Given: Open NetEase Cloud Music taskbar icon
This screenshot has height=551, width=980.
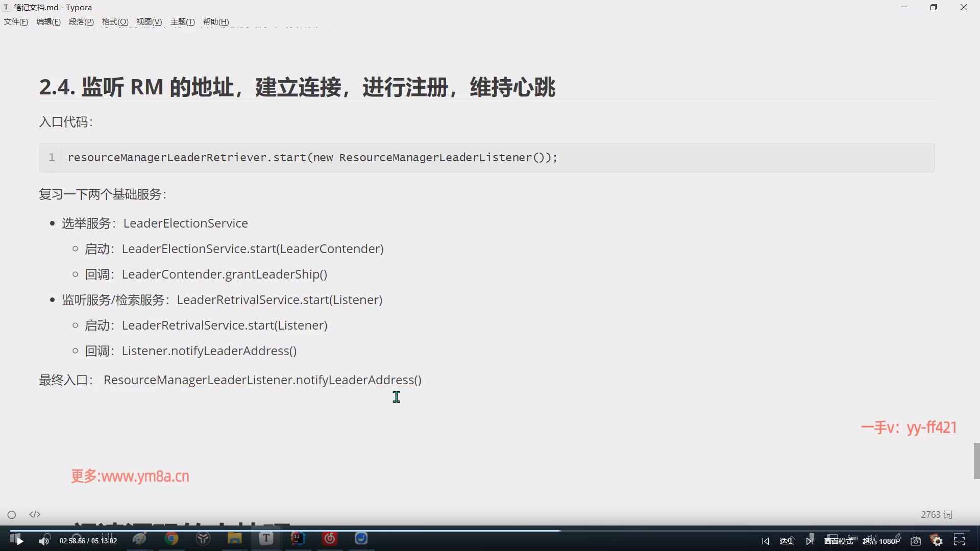Looking at the screenshot, I should [330, 539].
